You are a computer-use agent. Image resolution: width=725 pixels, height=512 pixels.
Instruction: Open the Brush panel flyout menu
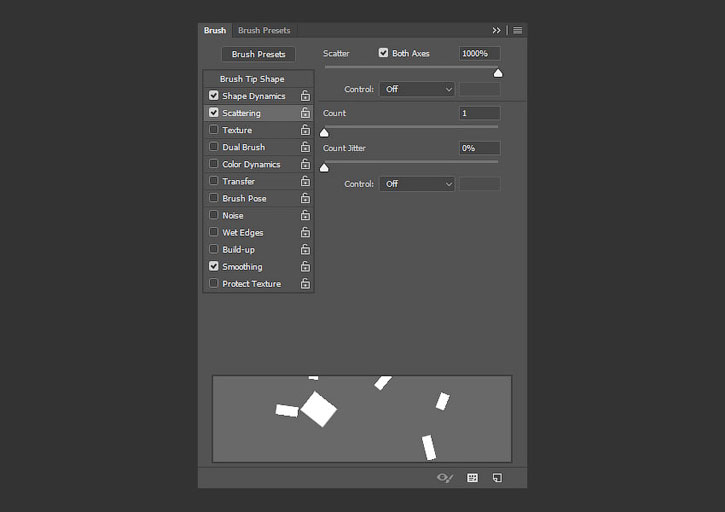518,31
